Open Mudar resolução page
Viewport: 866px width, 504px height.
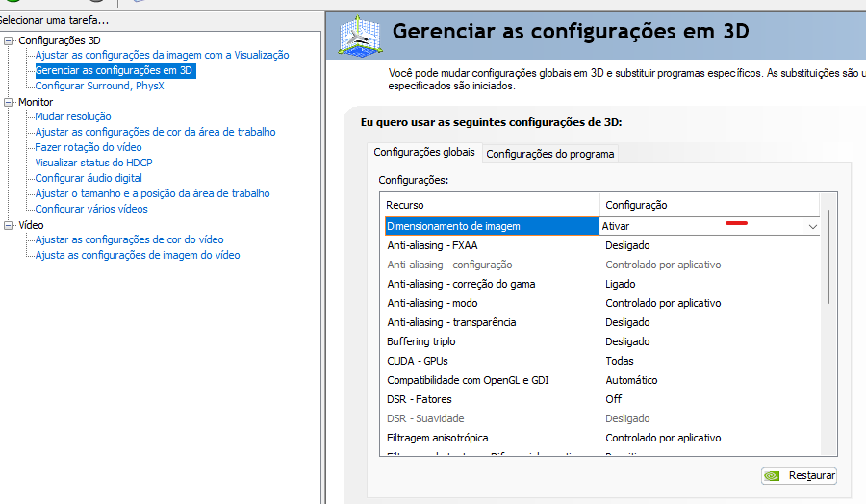pos(73,116)
